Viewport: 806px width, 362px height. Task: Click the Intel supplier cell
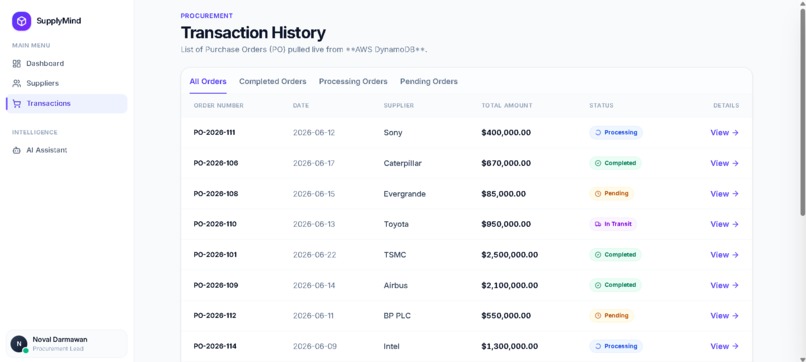point(392,346)
